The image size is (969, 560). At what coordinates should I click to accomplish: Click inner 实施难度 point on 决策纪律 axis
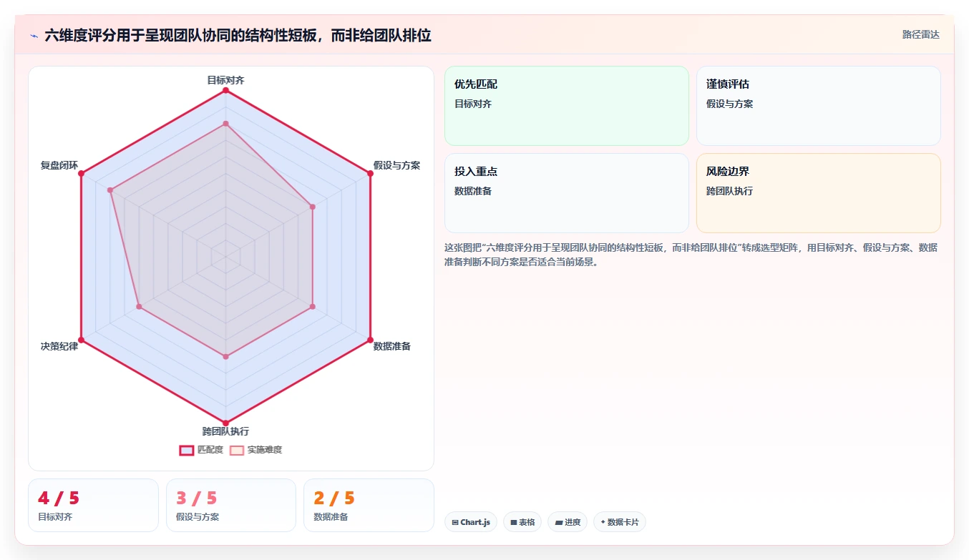coord(139,306)
